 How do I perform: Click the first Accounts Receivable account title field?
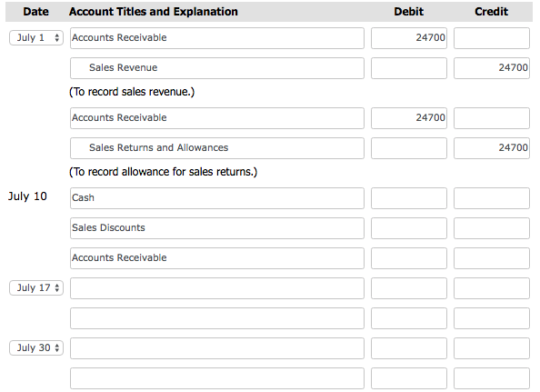pos(217,38)
